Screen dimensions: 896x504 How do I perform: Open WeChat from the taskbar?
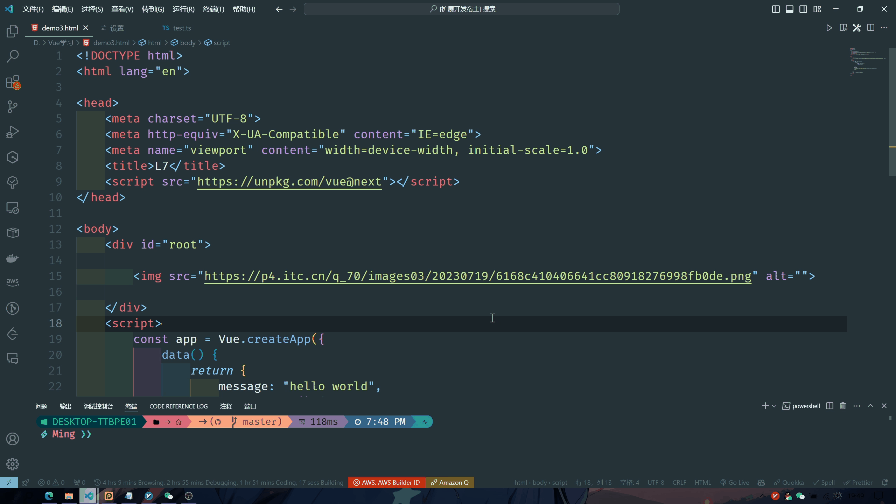[169, 496]
